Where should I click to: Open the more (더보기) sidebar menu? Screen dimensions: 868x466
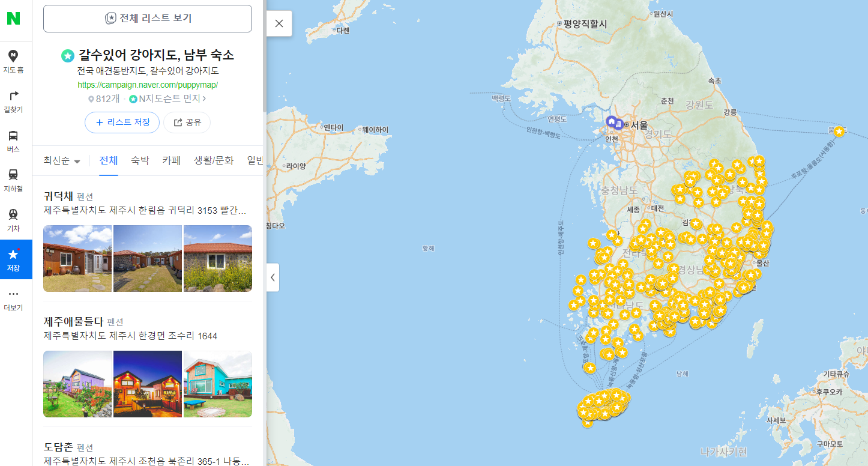point(13,300)
